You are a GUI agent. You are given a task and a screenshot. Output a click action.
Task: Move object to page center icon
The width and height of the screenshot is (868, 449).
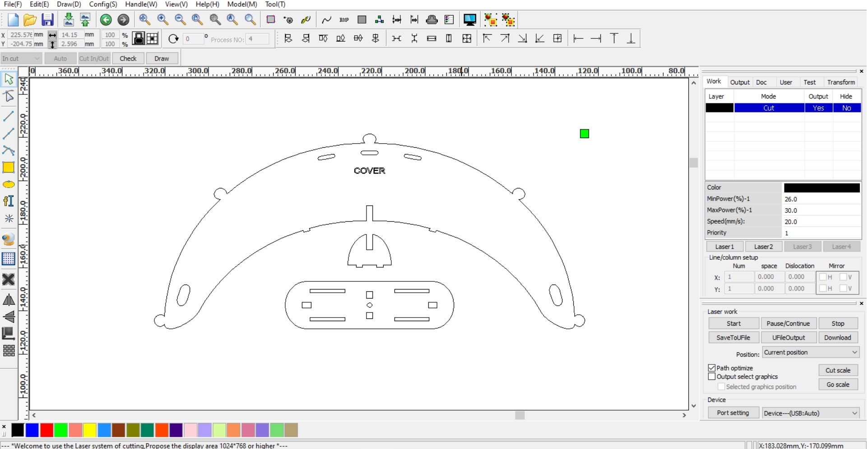557,39
